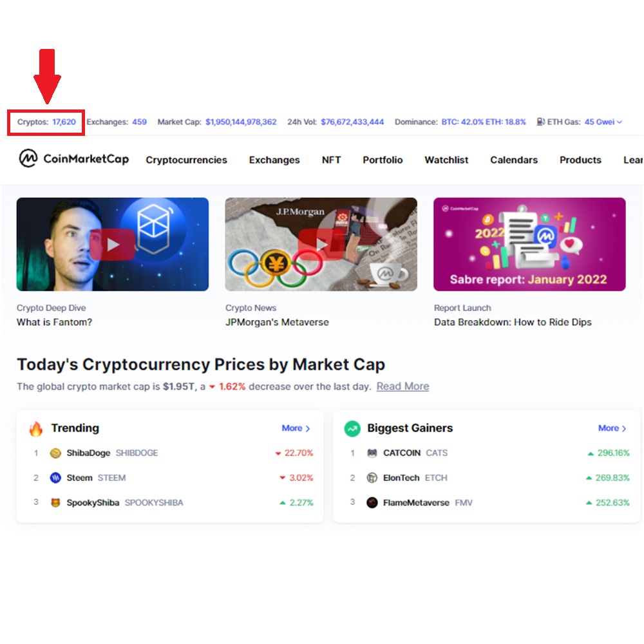Click the SpookyShiba coin icon
Image resolution: width=644 pixels, height=644 pixels.
pos(55,502)
